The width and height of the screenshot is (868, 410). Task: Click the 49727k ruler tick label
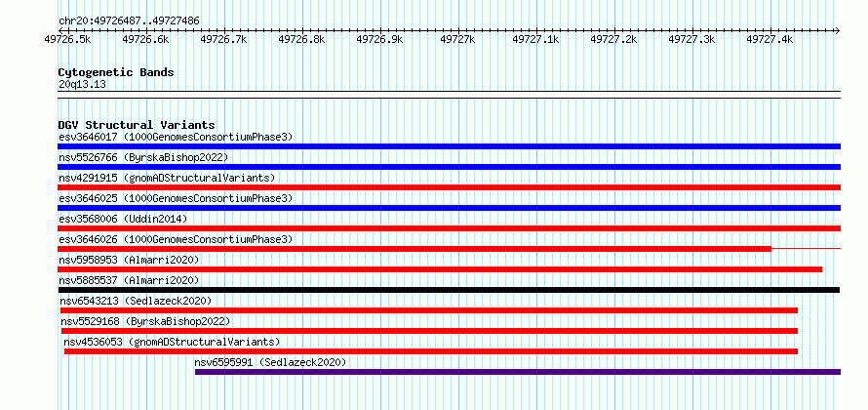coord(457,39)
